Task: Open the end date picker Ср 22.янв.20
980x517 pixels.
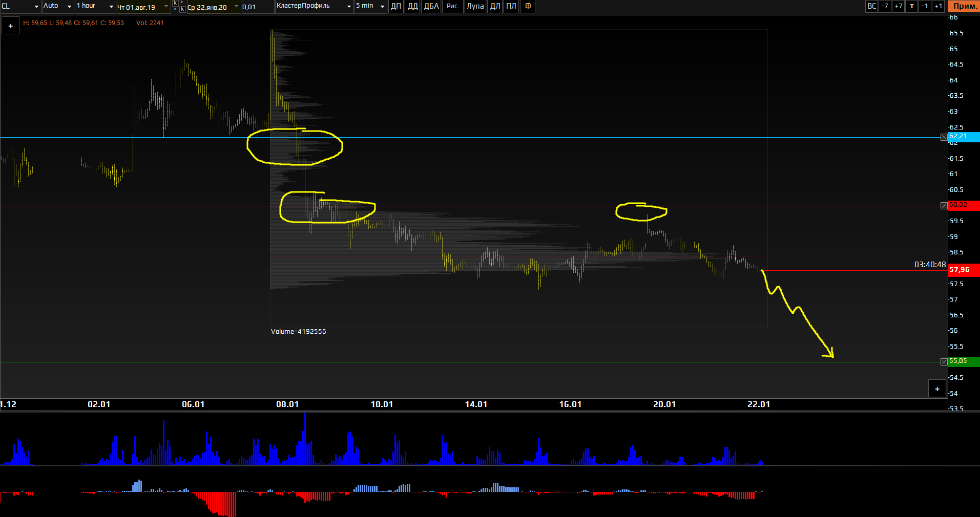Action: 214,7
